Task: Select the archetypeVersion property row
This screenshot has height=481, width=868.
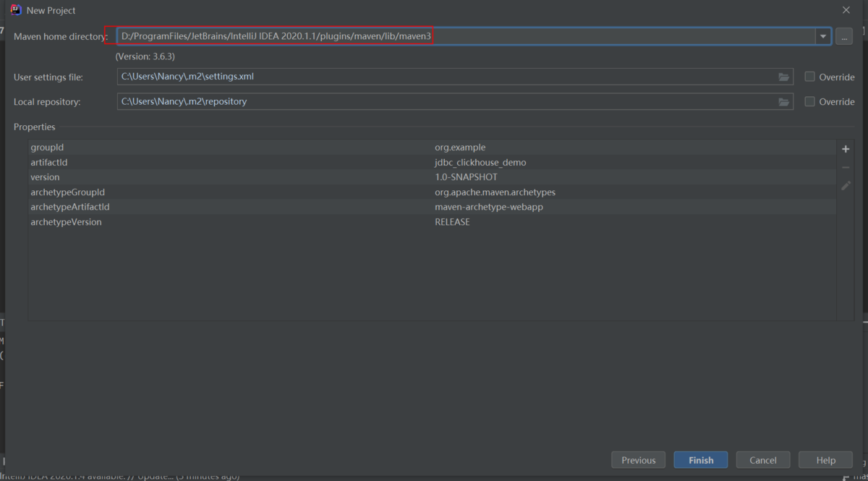Action: (432, 222)
